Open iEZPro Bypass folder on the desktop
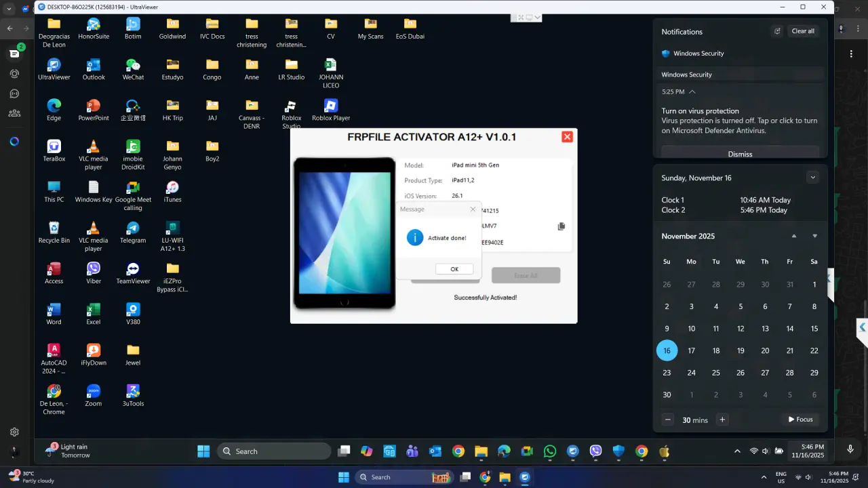Screen dimensions: 868x488 [172, 277]
